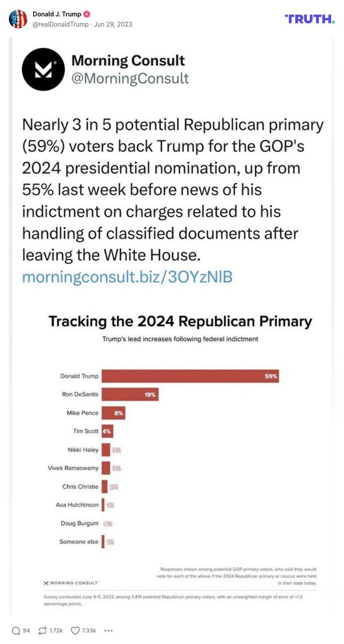Click the @MorningConsult handle text
The height and width of the screenshot is (644, 344).
point(130,78)
